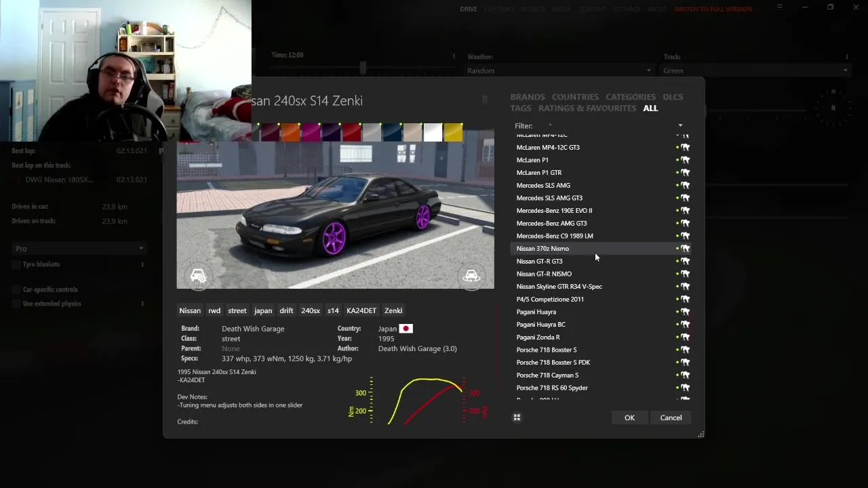
Task: Click the Kunos icon in P4/5 Competizione 2011 row
Action: [686, 299]
